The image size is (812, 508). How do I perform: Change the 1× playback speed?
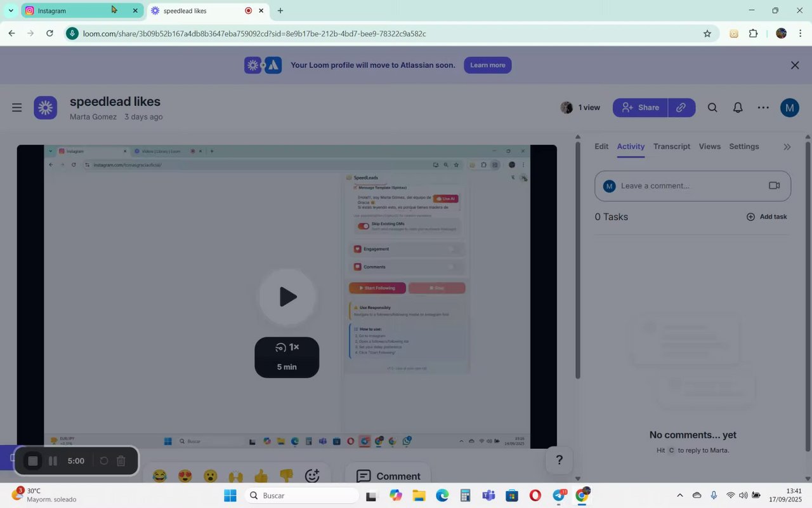click(287, 347)
